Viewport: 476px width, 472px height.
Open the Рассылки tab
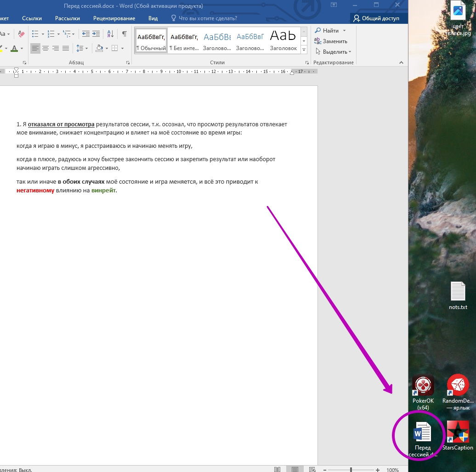(x=68, y=18)
